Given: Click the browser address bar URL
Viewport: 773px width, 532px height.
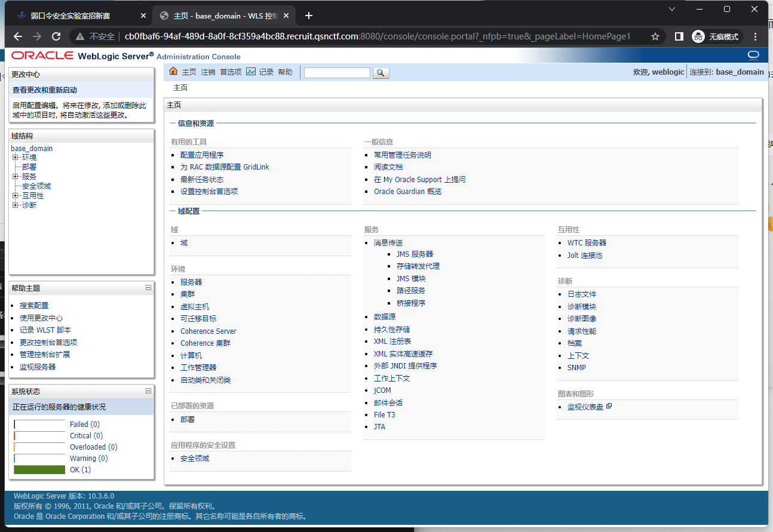Looking at the screenshot, I should [x=378, y=36].
